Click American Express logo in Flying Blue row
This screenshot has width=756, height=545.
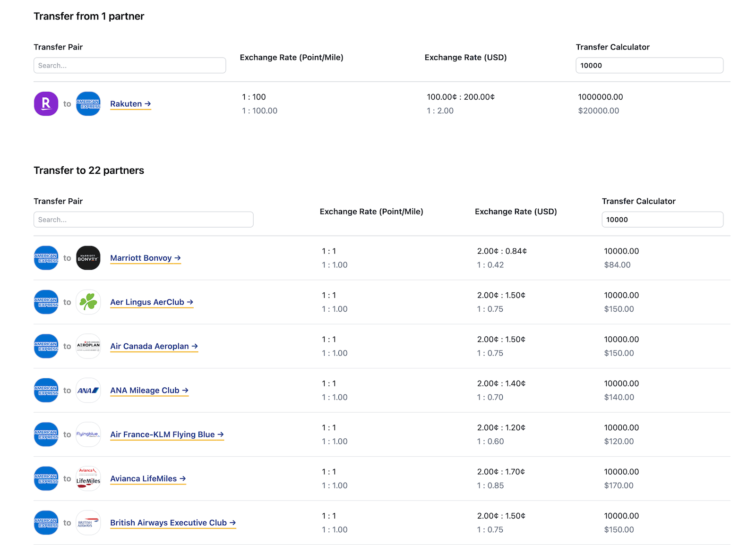[46, 434]
